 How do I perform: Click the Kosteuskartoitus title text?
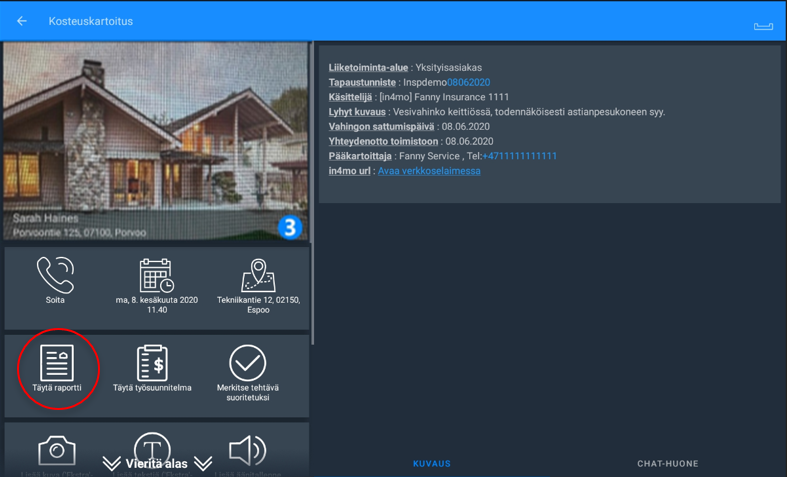(x=90, y=21)
